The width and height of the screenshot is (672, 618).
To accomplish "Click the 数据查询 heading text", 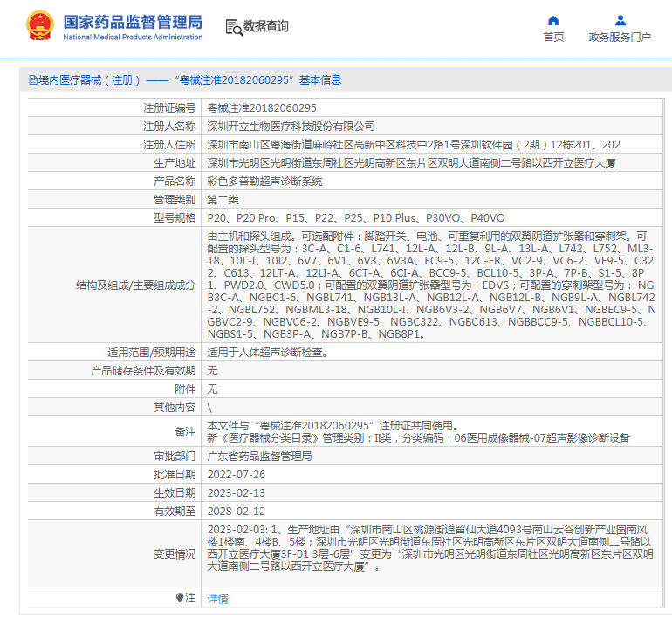I will tap(265, 26).
